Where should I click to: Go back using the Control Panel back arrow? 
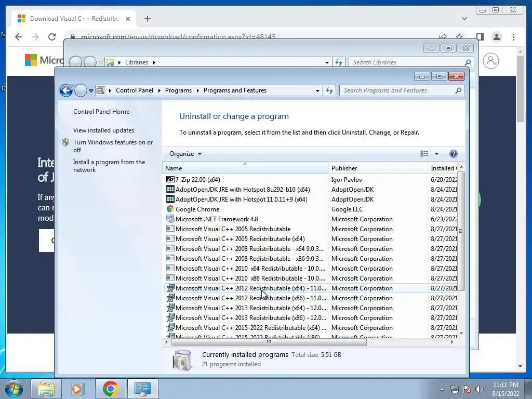click(66, 90)
